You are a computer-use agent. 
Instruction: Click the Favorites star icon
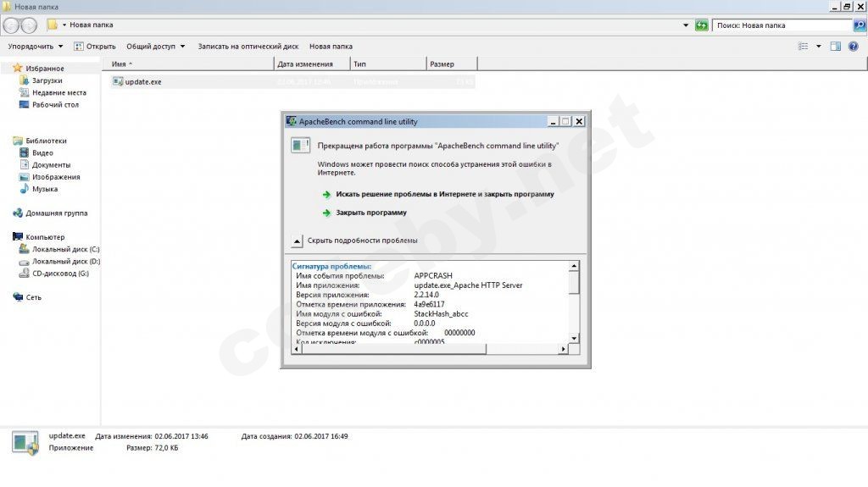tap(18, 68)
